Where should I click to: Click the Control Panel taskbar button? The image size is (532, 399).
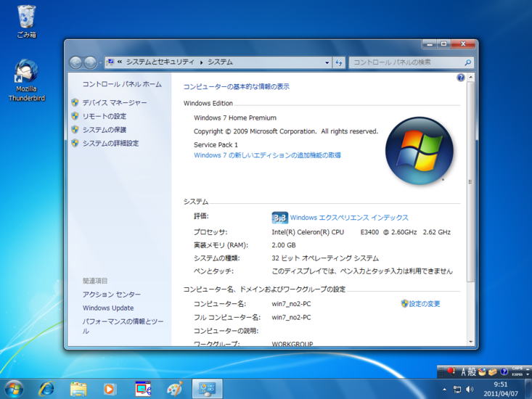207,389
